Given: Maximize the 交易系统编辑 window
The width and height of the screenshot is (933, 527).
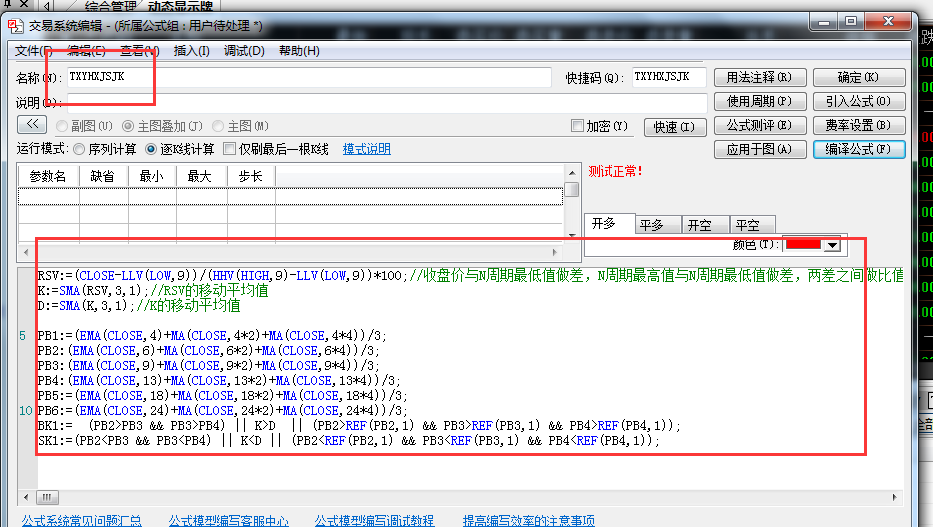Looking at the screenshot, I should pos(851,21).
